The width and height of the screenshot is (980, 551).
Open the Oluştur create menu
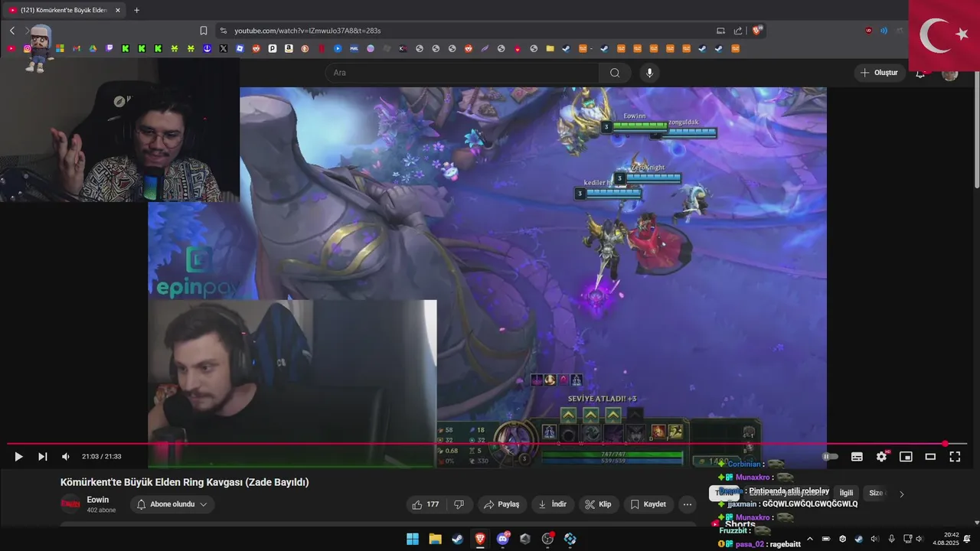coord(879,73)
